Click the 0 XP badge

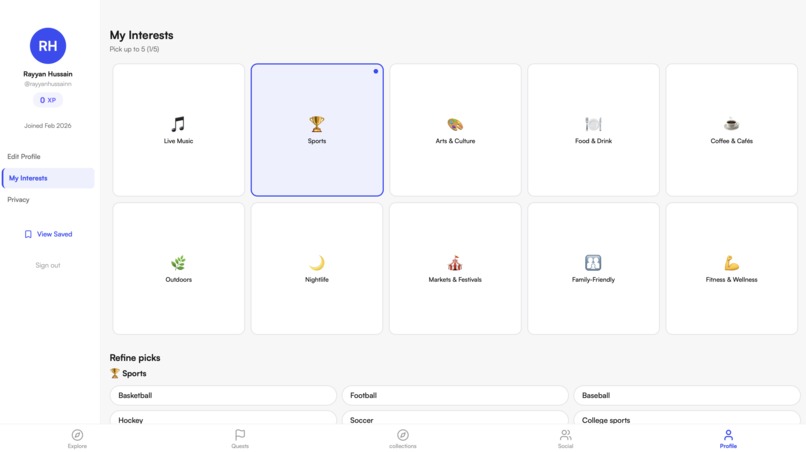[x=48, y=100]
